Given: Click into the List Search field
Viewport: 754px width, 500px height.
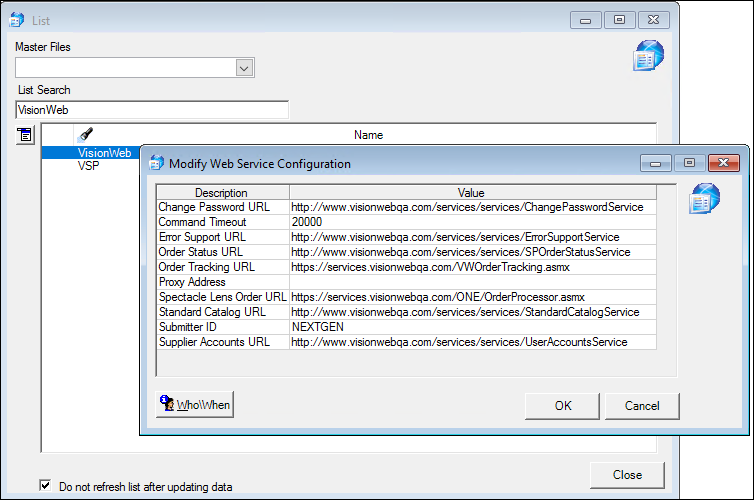Looking at the screenshot, I should click(152, 110).
